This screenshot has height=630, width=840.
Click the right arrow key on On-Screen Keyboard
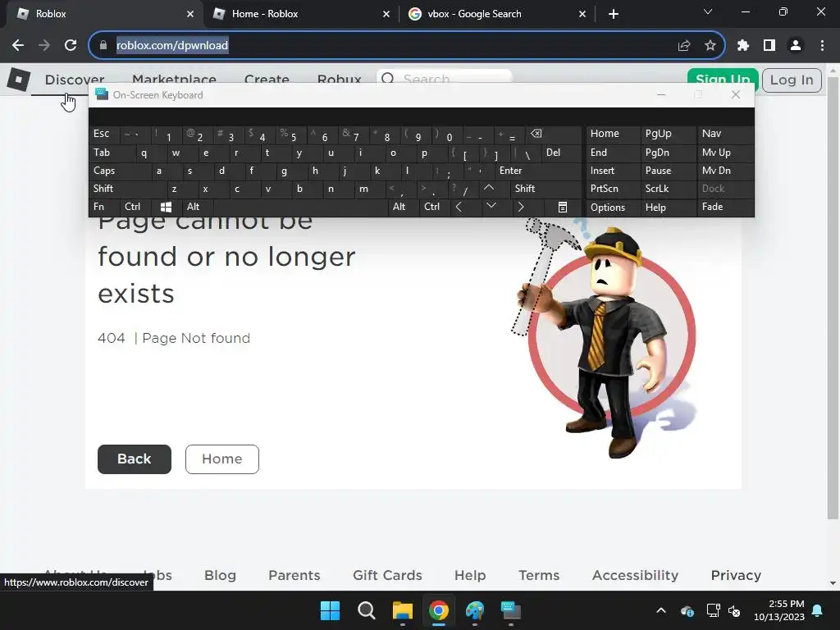pos(521,207)
